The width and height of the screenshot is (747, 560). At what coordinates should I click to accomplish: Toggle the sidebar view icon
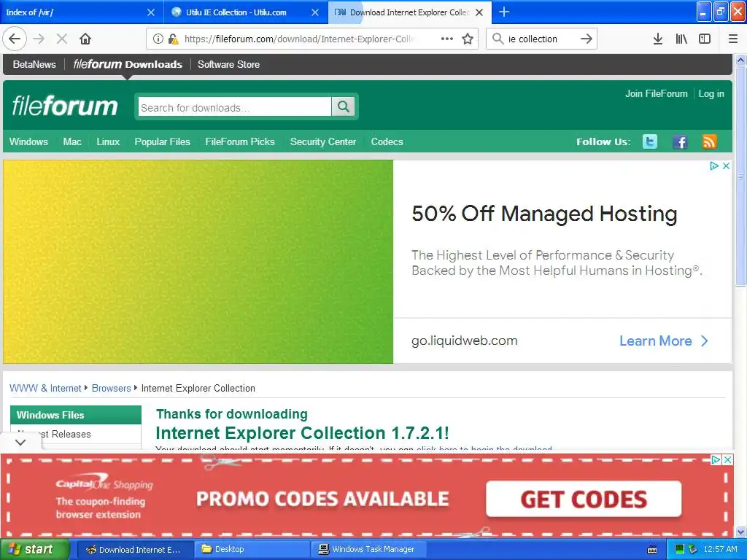705,39
